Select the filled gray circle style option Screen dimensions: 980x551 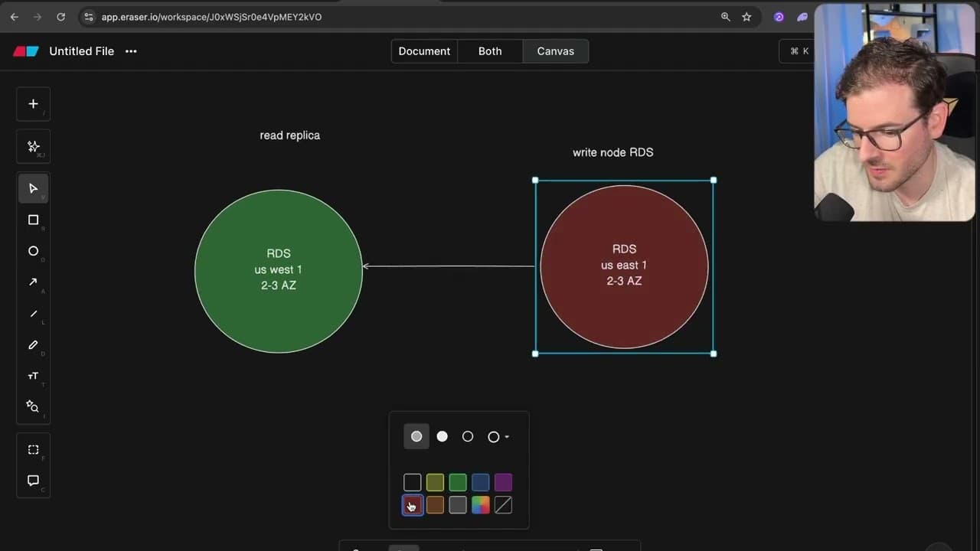click(x=416, y=436)
